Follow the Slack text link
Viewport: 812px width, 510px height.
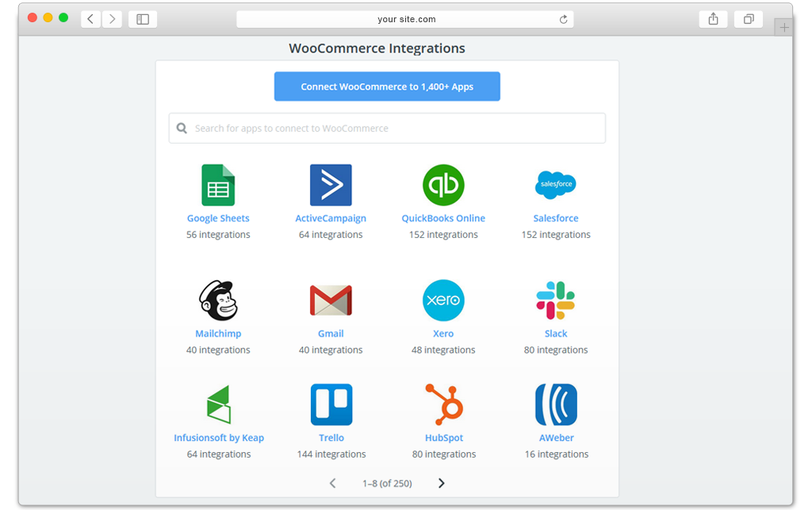(x=556, y=334)
